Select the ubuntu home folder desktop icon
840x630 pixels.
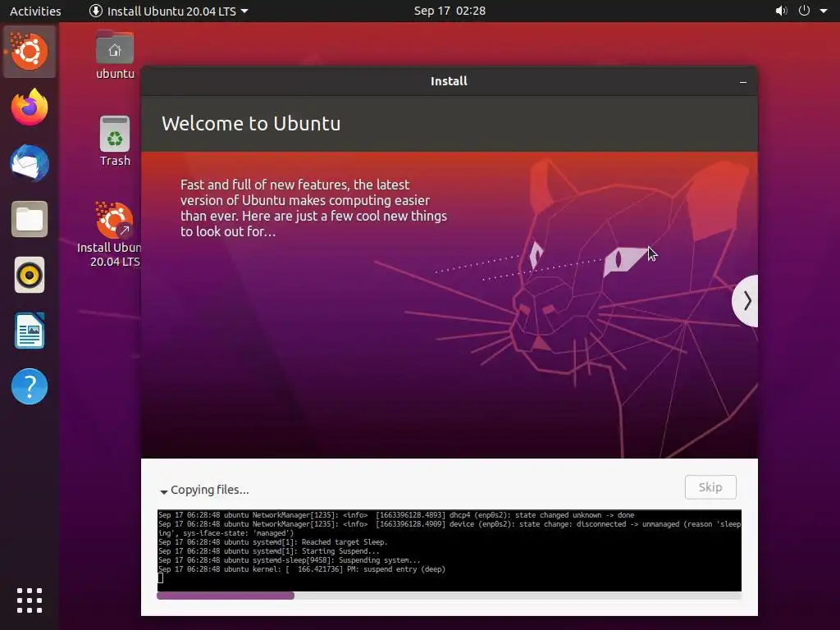[x=115, y=56]
